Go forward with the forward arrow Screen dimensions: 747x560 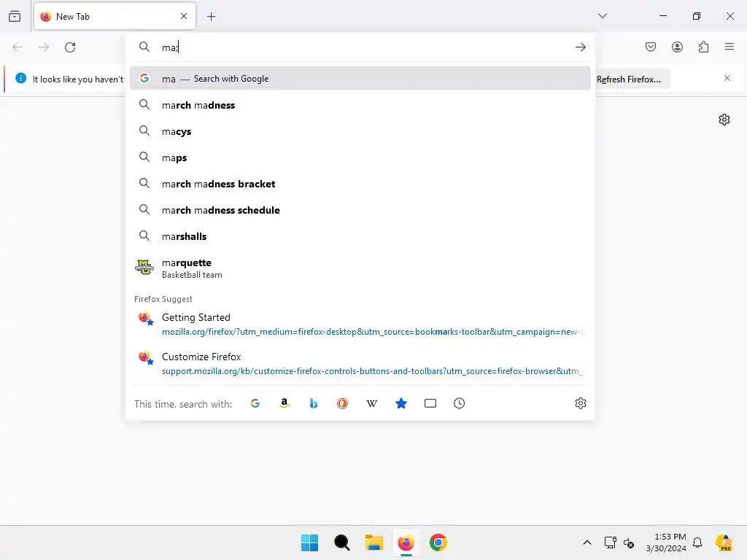(x=44, y=47)
